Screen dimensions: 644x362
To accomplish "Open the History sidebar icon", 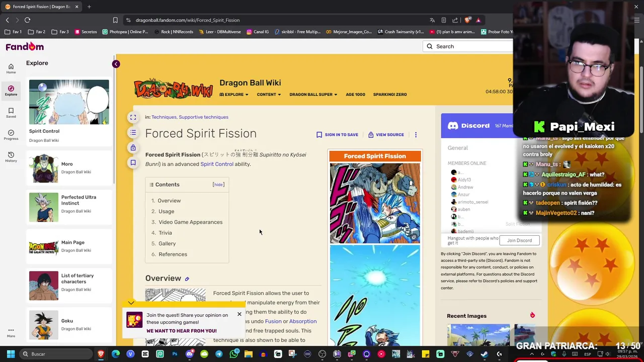I will coord(11,157).
